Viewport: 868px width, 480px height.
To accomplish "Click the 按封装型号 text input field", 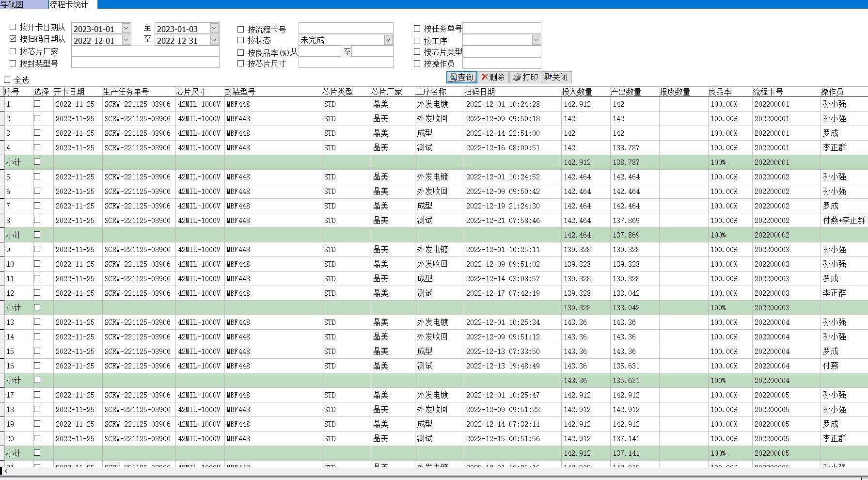I will click(x=145, y=63).
